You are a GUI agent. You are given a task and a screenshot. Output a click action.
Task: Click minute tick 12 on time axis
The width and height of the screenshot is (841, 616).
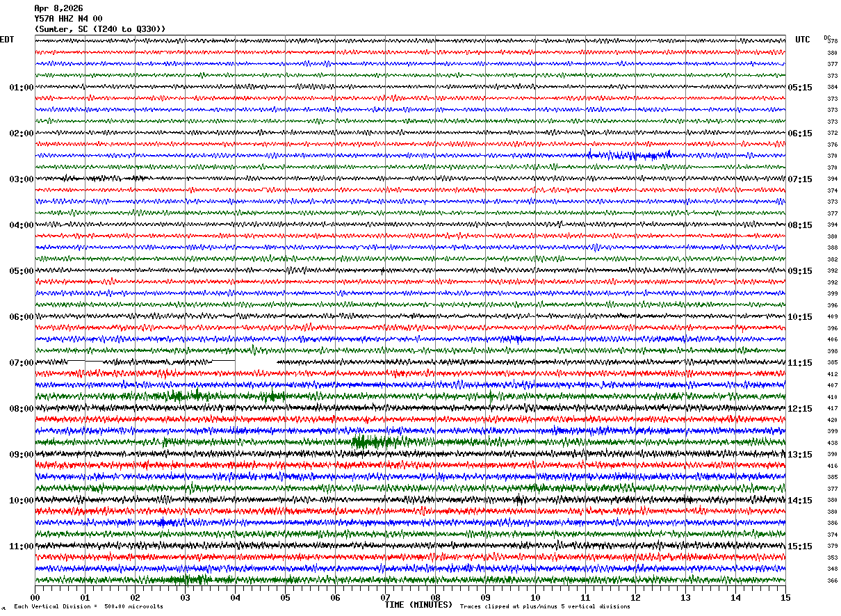pyautogui.click(x=635, y=597)
